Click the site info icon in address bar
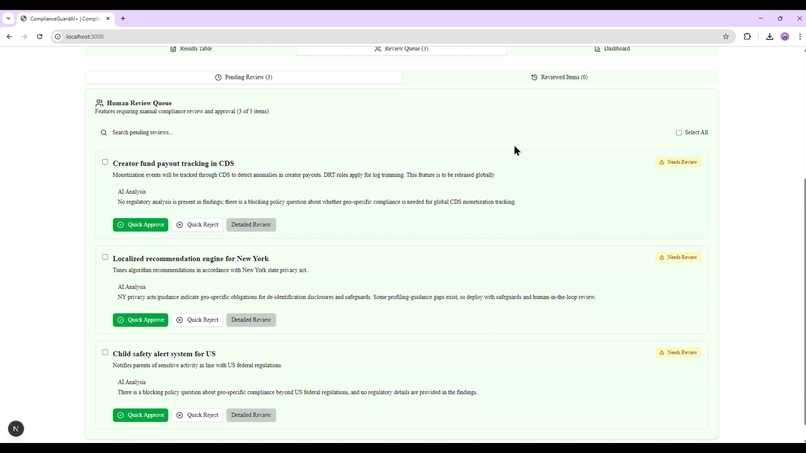Viewport: 806px width, 453px height. [58, 37]
